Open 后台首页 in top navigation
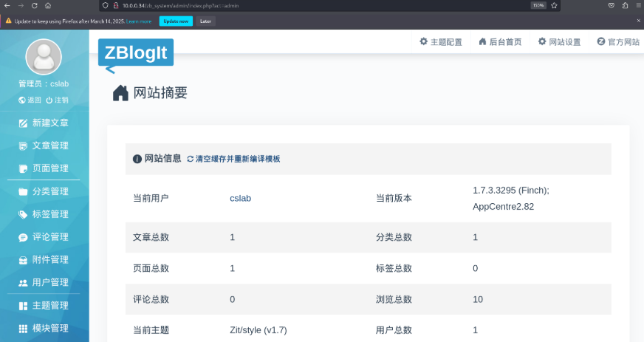 [499, 42]
